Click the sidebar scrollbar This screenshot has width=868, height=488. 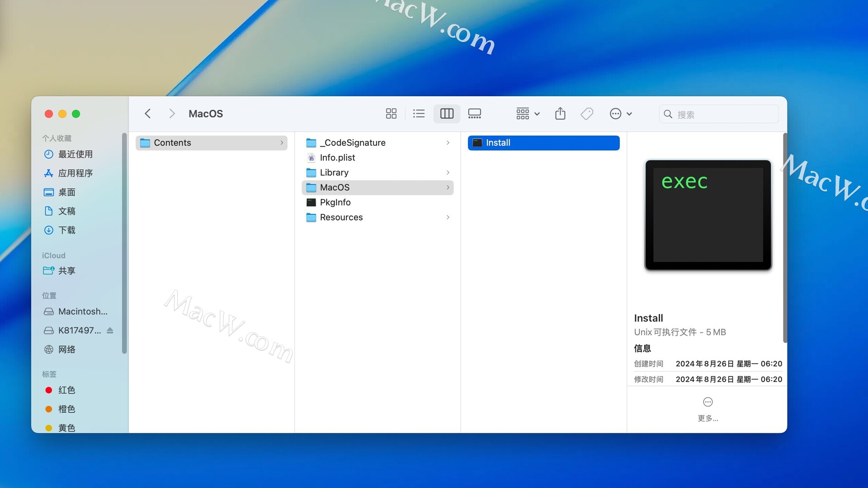124,243
